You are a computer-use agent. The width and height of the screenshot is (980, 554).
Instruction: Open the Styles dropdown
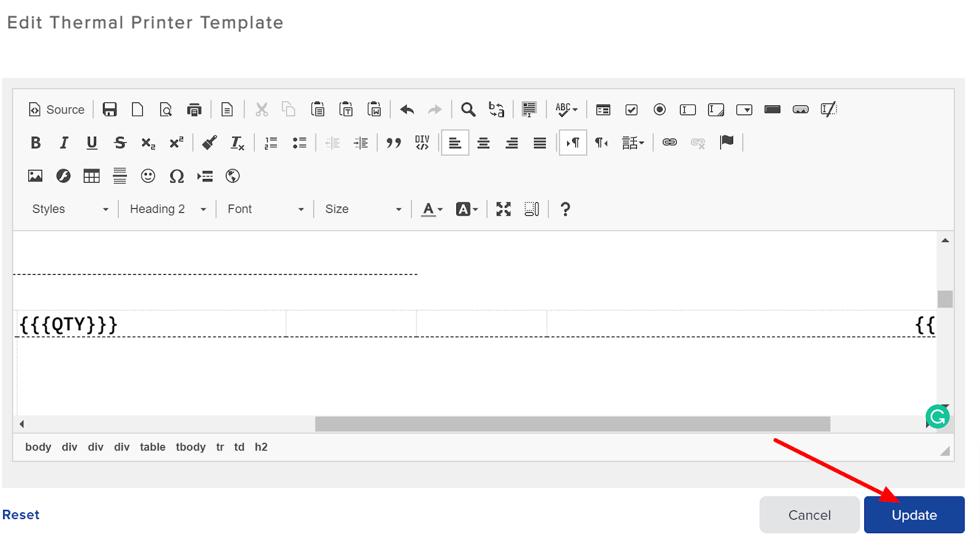point(67,209)
